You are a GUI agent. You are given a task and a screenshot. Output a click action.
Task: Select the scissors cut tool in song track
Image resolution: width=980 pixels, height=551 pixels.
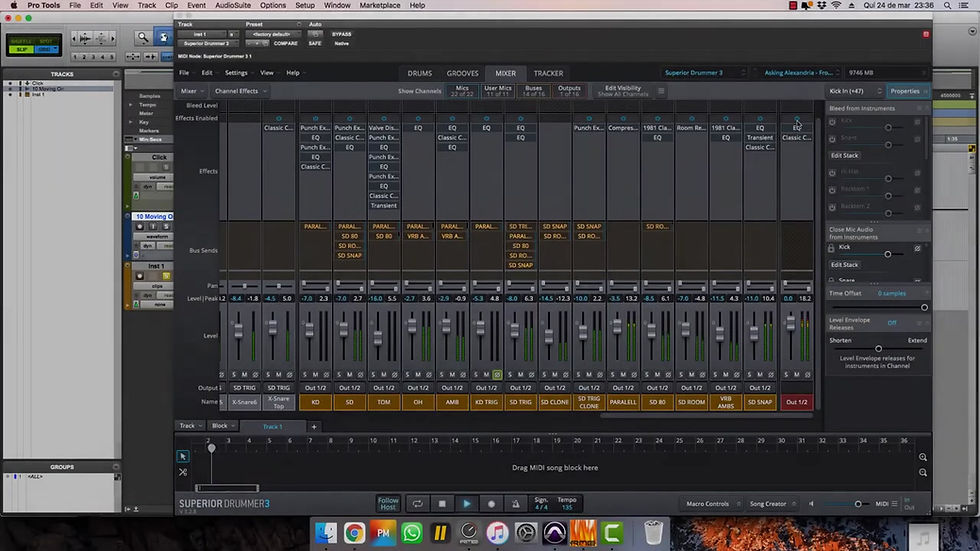click(182, 472)
